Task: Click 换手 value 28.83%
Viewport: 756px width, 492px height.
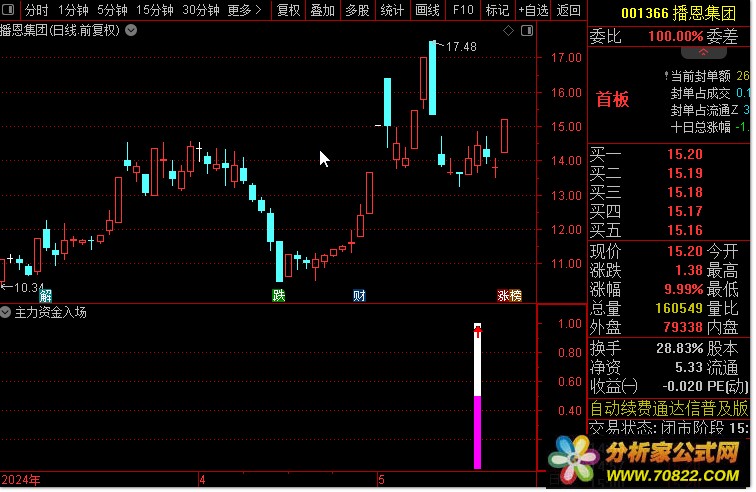Action: [679, 348]
